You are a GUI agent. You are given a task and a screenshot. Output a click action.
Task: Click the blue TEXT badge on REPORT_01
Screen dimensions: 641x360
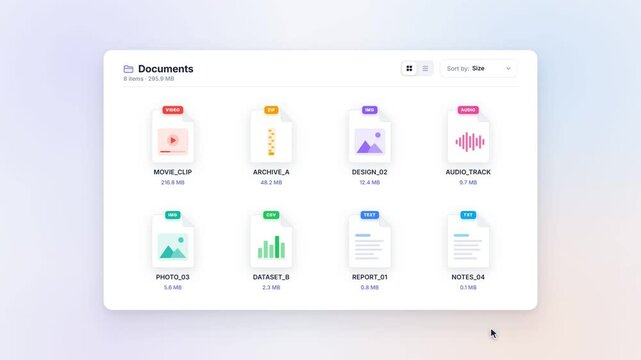coord(370,215)
